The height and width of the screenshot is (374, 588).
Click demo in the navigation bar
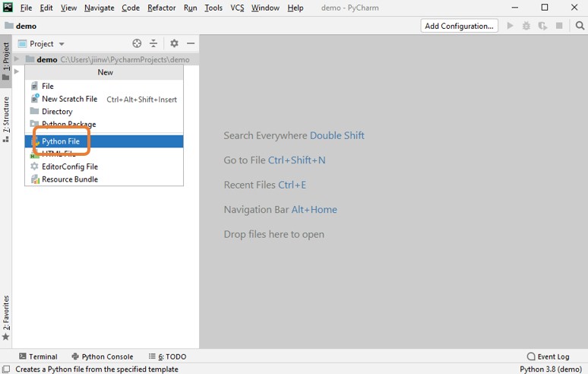pyautogui.click(x=26, y=26)
